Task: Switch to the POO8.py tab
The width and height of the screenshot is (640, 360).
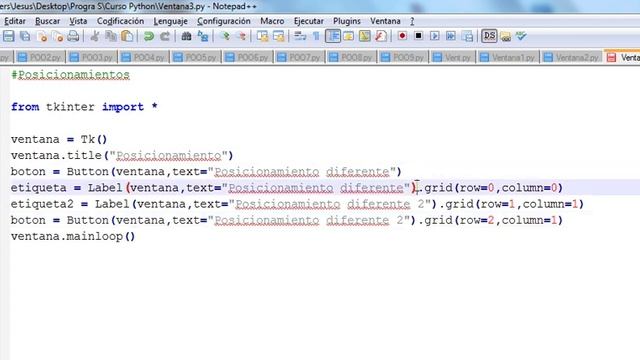Action: click(351, 58)
